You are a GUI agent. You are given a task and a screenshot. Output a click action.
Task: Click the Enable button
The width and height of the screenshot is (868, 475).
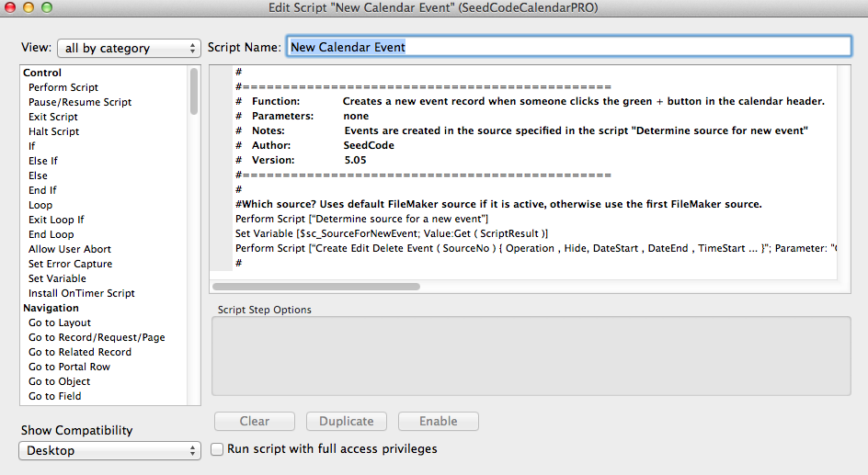coord(438,421)
